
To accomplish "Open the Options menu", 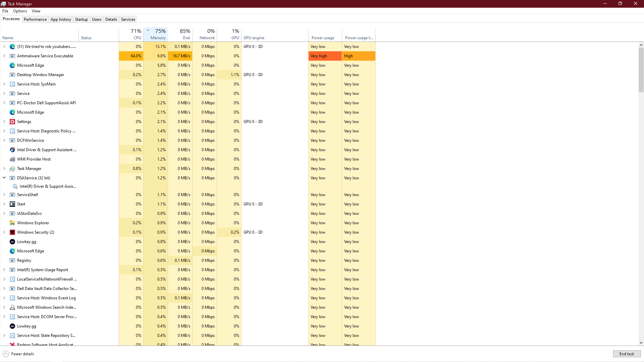I will [20, 11].
